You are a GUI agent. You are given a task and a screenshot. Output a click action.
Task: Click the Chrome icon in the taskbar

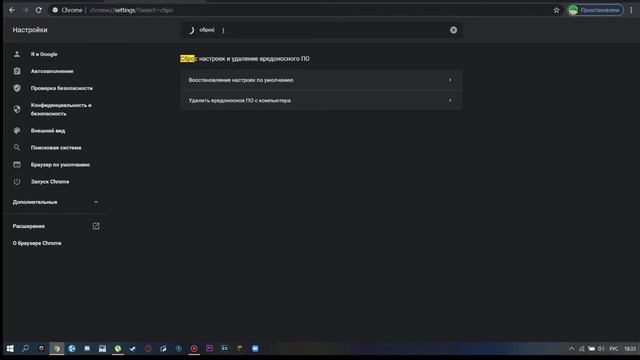(57, 348)
